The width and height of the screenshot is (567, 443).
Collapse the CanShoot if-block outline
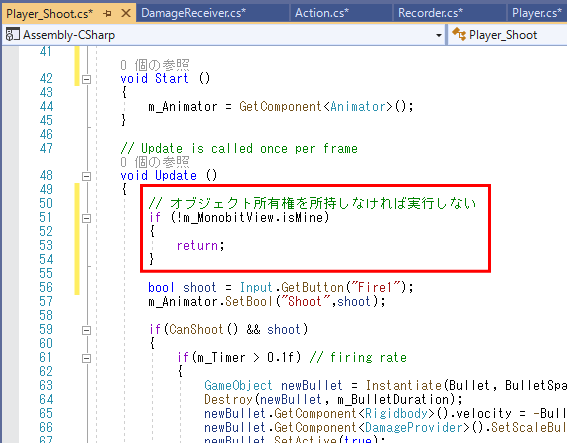pyautogui.click(x=86, y=330)
